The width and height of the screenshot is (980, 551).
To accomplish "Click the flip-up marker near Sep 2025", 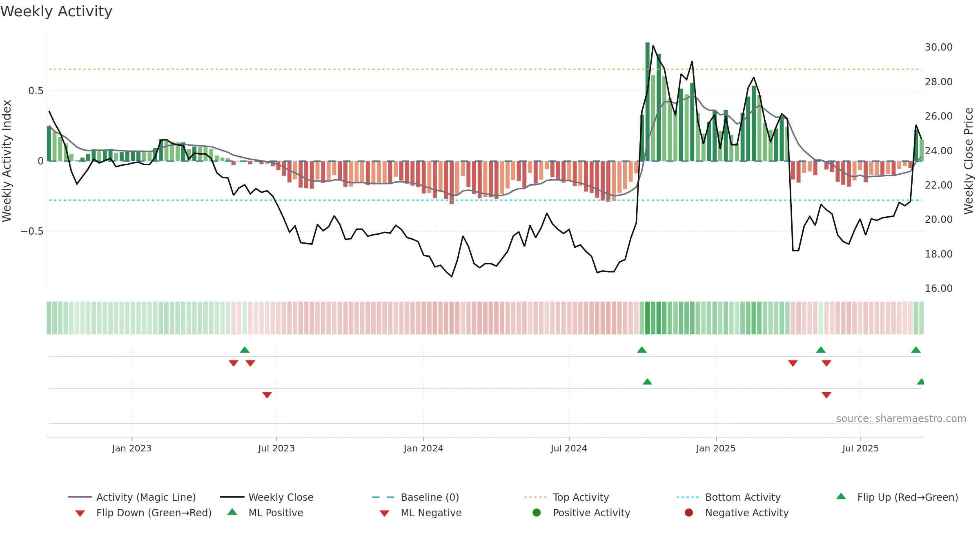I will (x=916, y=350).
